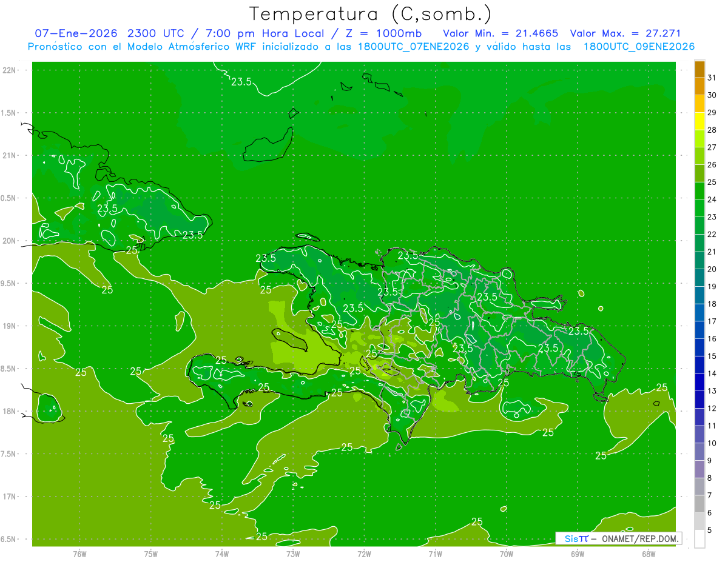Click the '1800UTC_09ENE2026' valid-until time

pyautogui.click(x=639, y=47)
